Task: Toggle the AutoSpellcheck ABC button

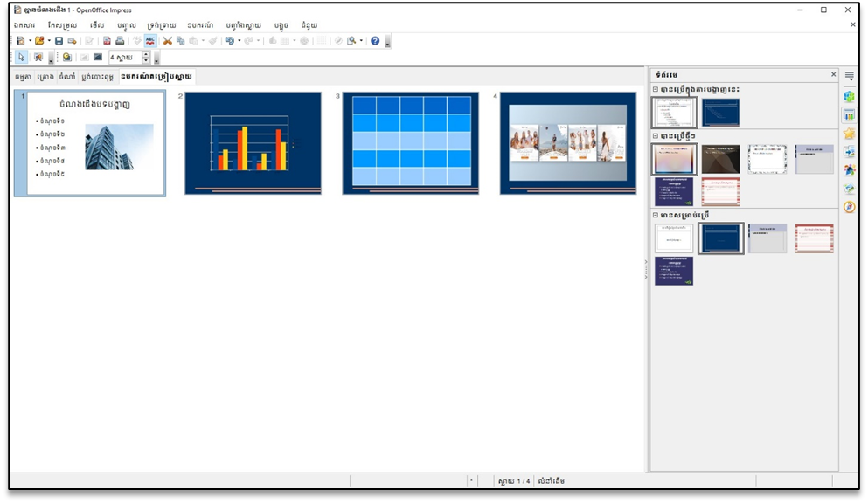Action: point(150,41)
